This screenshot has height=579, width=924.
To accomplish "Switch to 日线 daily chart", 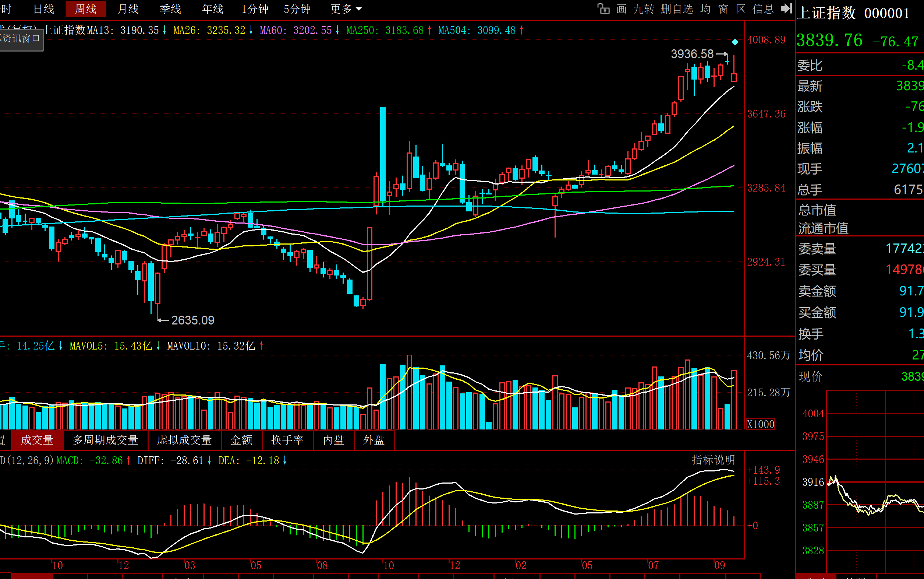I will coord(44,9).
